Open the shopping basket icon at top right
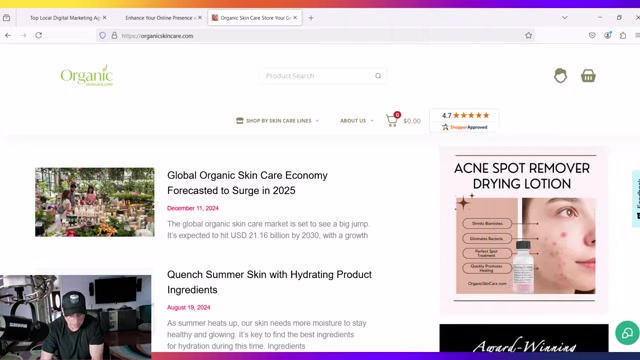640x360 pixels. tap(588, 76)
